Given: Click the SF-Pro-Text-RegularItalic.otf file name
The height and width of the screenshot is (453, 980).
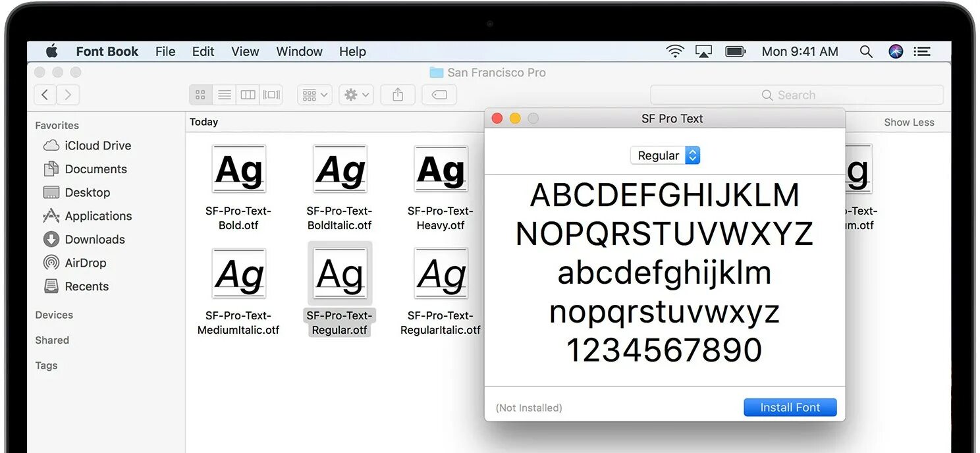Looking at the screenshot, I should tap(441, 323).
